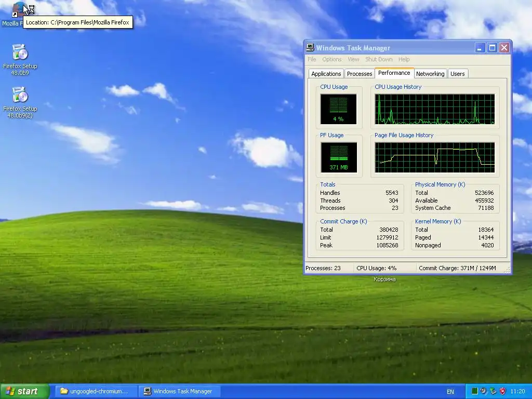Screen dimensions: 532x399
Task: Open the Start menu
Action: point(24,391)
